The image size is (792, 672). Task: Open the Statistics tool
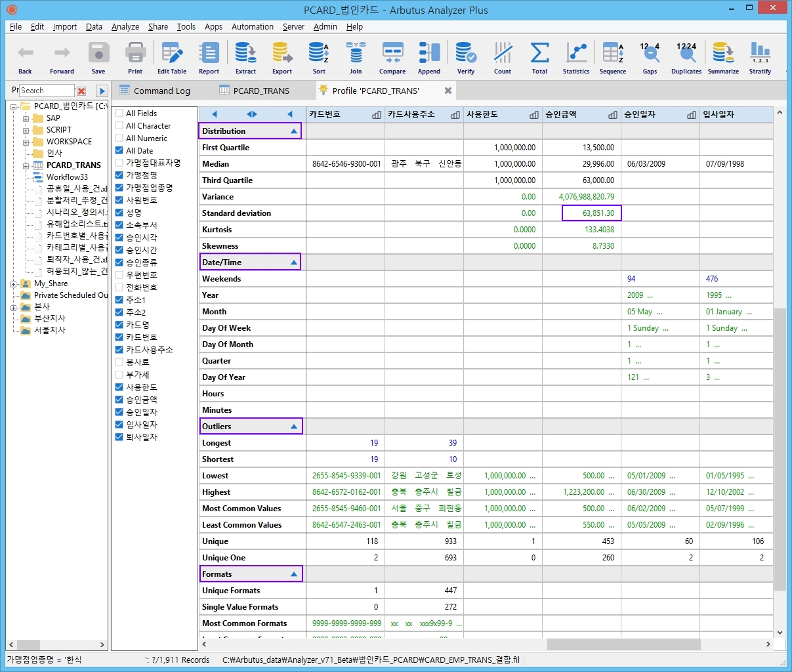[576, 56]
